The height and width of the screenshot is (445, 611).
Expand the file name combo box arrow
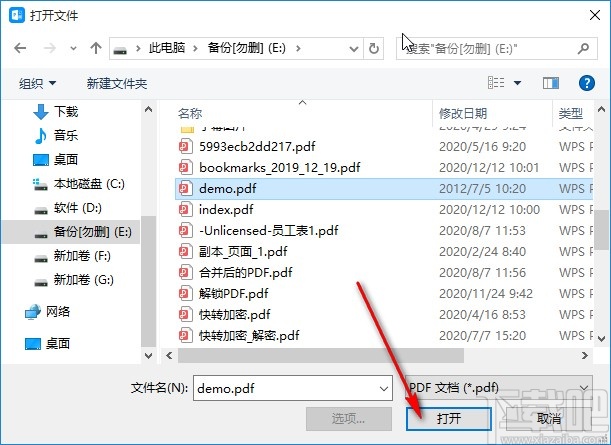point(384,388)
